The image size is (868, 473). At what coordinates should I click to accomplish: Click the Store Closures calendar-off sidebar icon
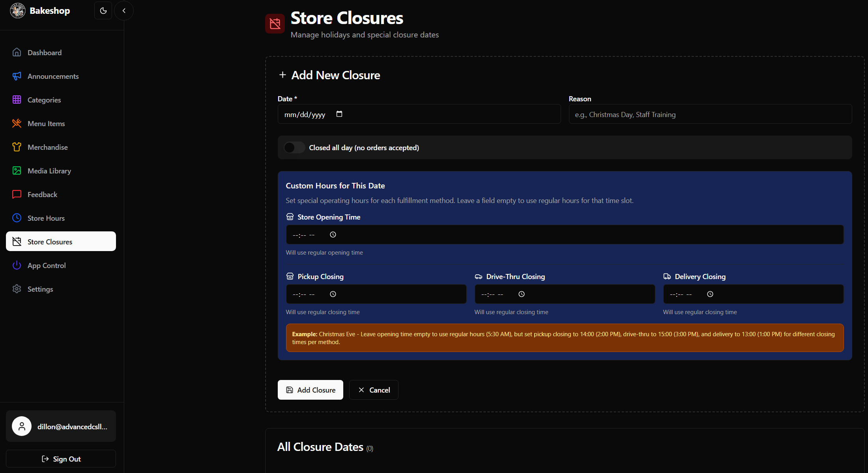point(17,242)
